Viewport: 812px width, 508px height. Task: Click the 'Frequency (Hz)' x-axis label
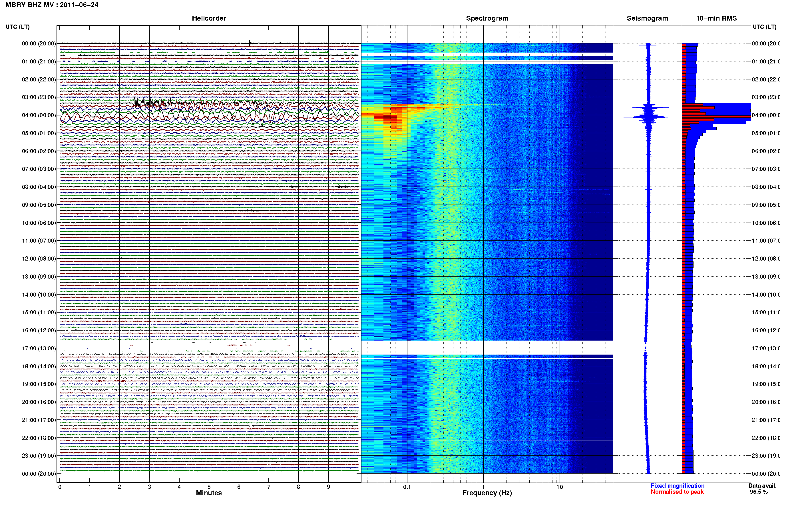[487, 493]
